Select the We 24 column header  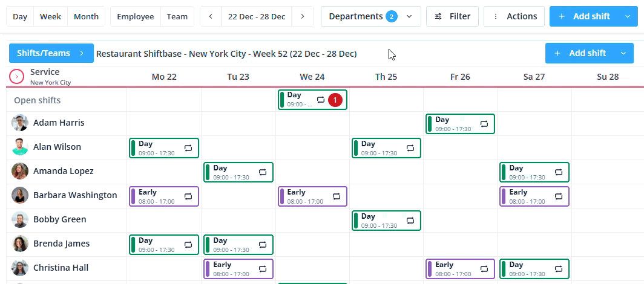(x=312, y=77)
